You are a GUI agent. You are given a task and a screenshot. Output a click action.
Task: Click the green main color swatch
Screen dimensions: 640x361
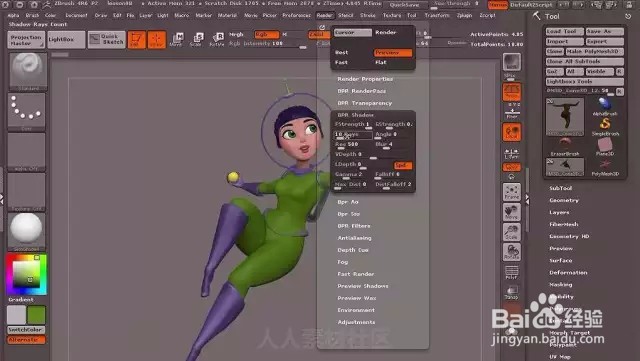click(x=36, y=315)
